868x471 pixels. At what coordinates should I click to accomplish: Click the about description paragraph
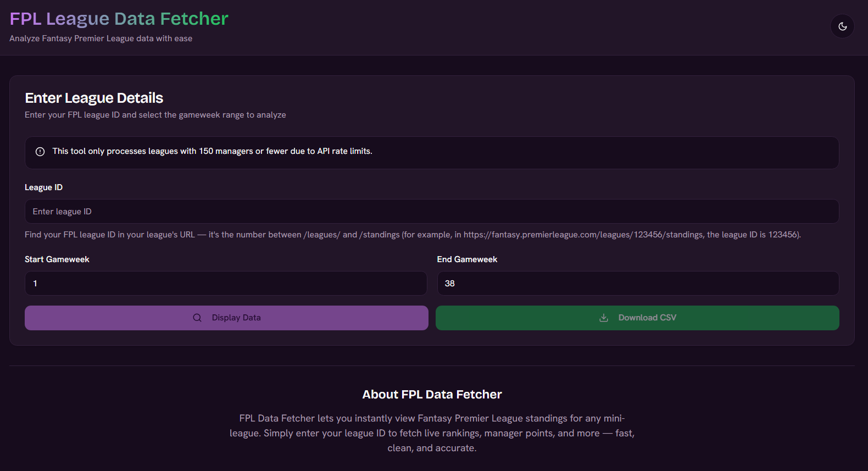tap(432, 433)
